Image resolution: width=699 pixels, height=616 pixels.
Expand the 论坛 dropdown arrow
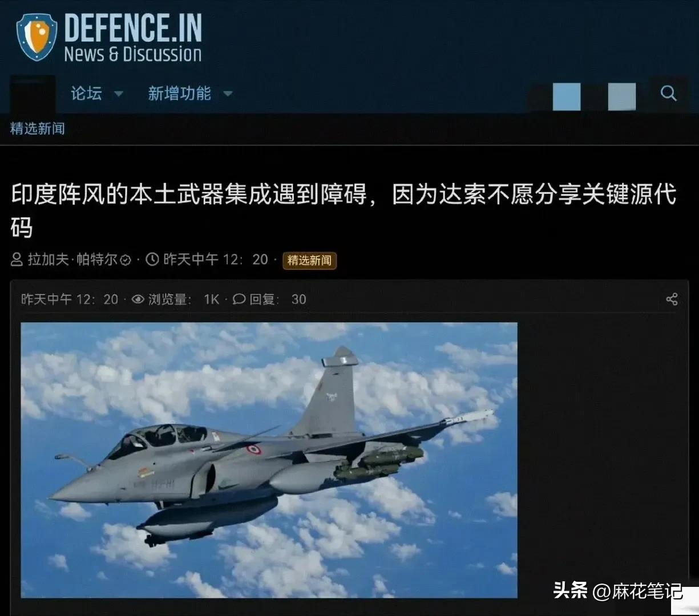tap(119, 94)
